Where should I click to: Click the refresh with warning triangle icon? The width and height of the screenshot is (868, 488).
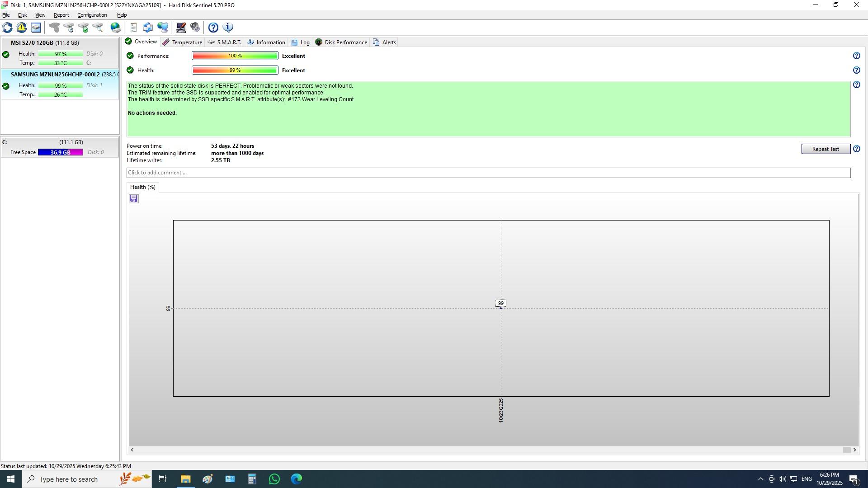pyautogui.click(x=22, y=28)
